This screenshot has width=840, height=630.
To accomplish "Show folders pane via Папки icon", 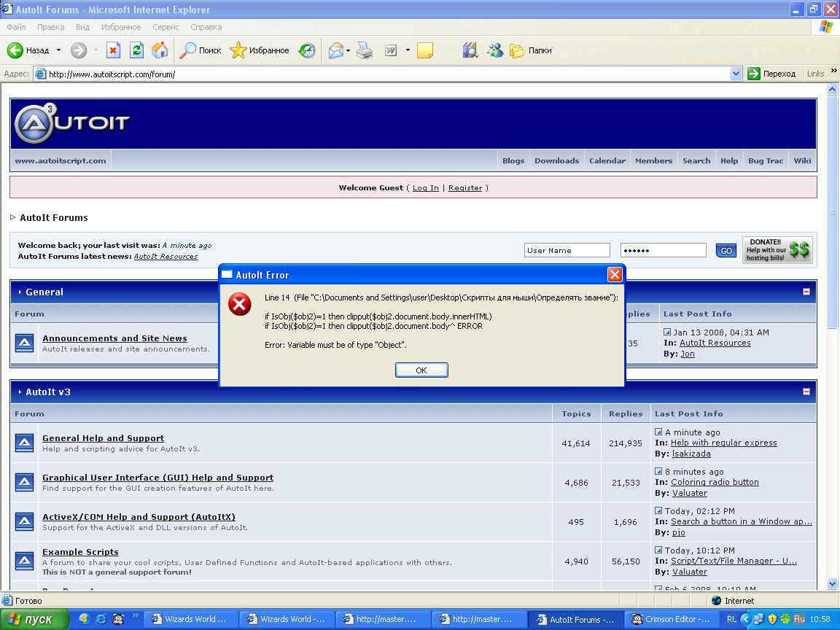I will tap(518, 50).
